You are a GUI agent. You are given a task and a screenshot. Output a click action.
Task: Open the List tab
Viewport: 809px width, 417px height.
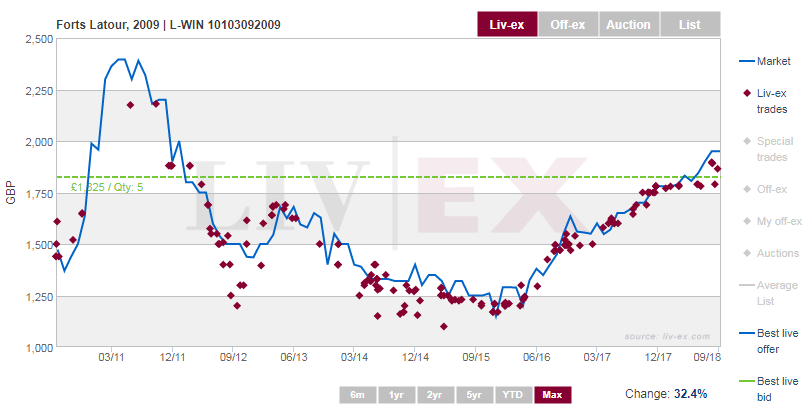(690, 24)
